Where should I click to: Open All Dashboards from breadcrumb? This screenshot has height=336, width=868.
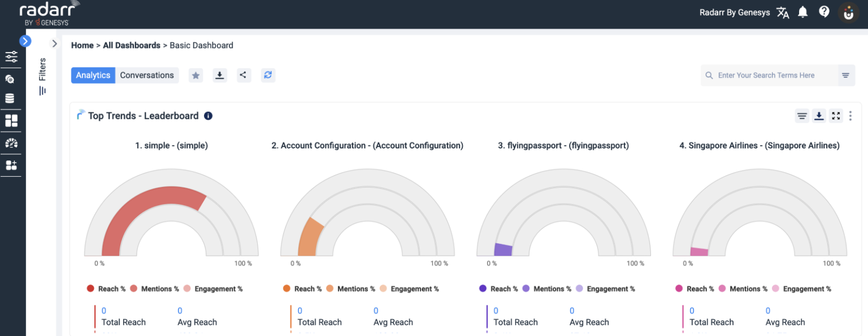tap(132, 45)
